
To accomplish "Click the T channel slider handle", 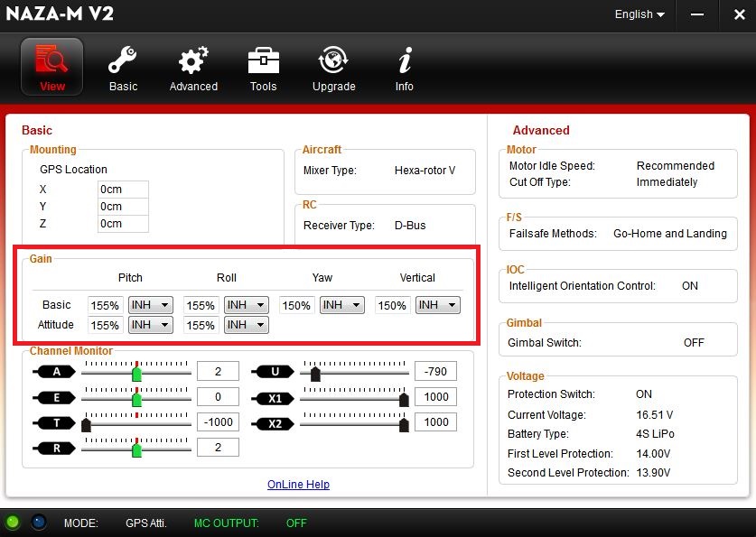I will pyautogui.click(x=87, y=425).
